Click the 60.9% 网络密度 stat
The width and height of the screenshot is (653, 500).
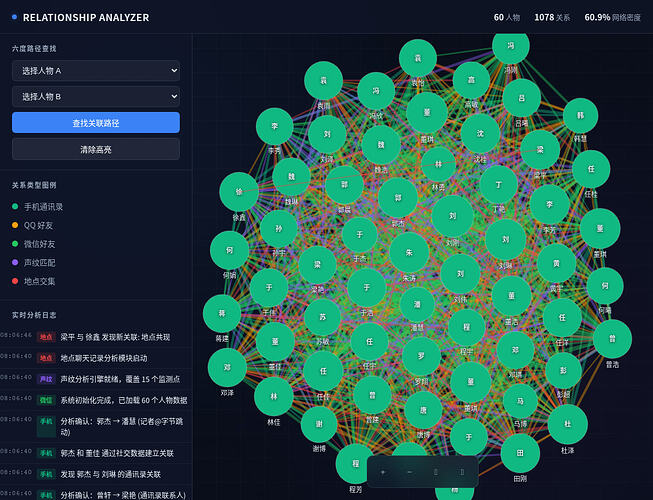pyautogui.click(x=613, y=17)
